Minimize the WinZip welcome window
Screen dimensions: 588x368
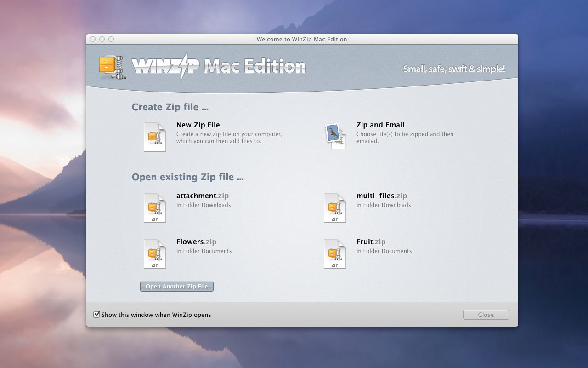pyautogui.click(x=102, y=39)
